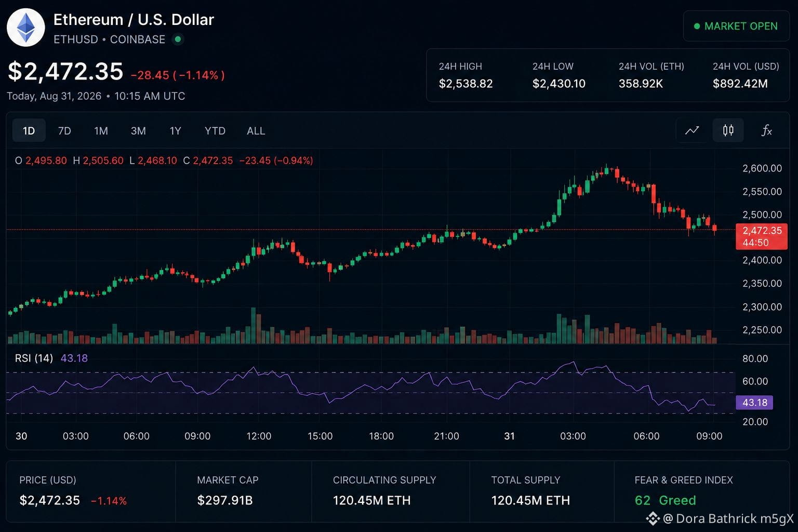Click the Ethereum / U.S. Dollar title

134,20
